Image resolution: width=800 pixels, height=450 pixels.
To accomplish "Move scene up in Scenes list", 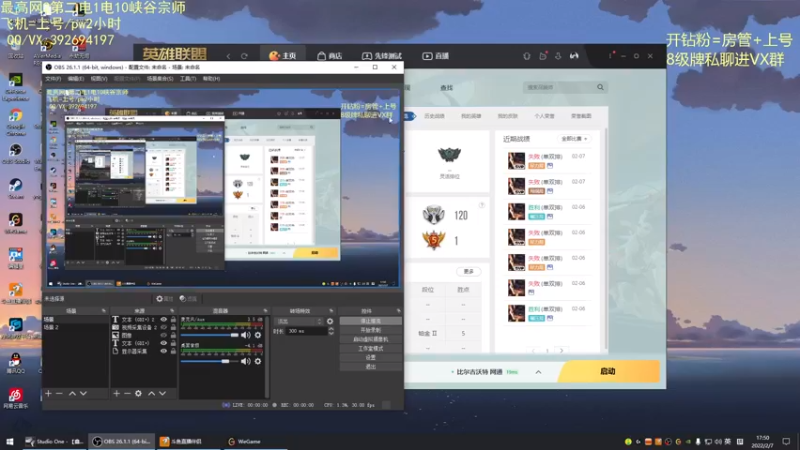I will pos(72,393).
